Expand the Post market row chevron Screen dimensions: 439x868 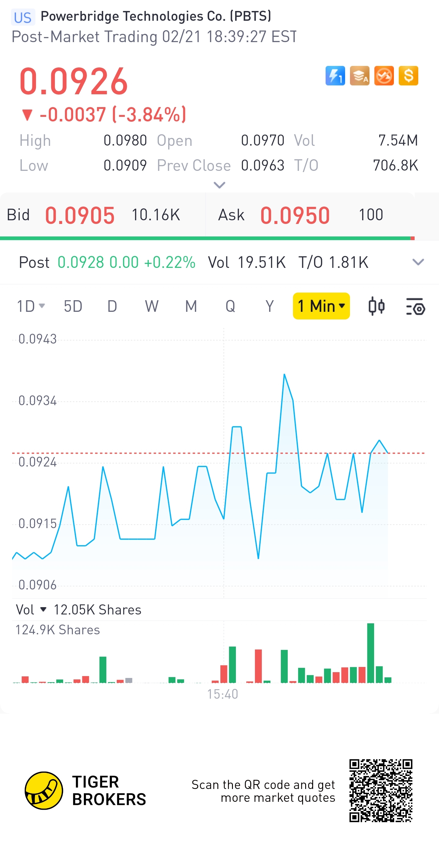pos(418,262)
